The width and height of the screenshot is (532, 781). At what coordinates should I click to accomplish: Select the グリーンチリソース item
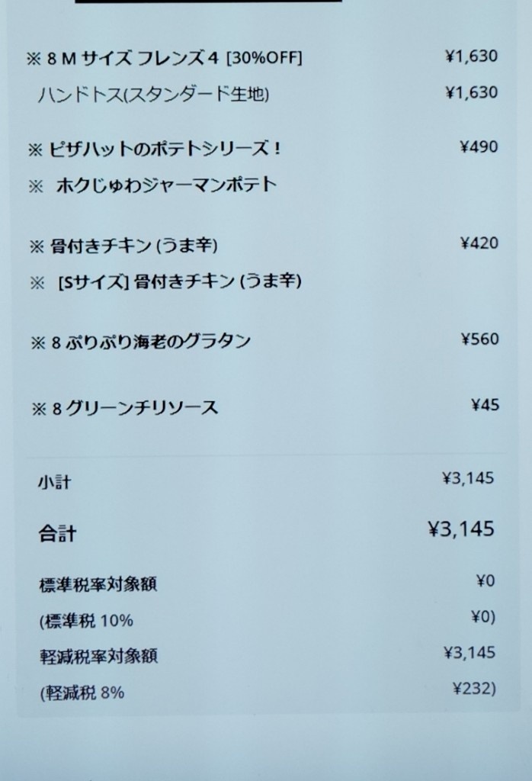pos(124,409)
